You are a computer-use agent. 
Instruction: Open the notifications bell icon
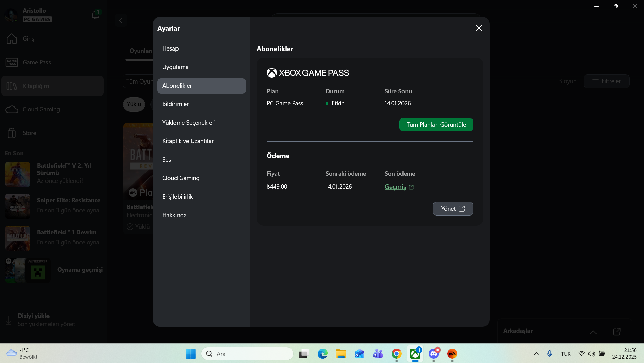pyautogui.click(x=95, y=14)
